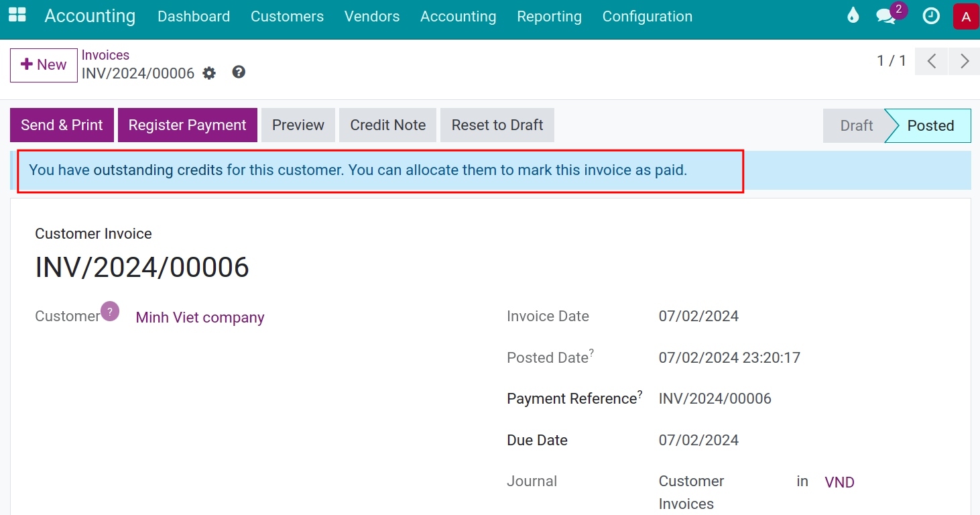Go to the previous record arrow
980x515 pixels.
(x=931, y=61)
